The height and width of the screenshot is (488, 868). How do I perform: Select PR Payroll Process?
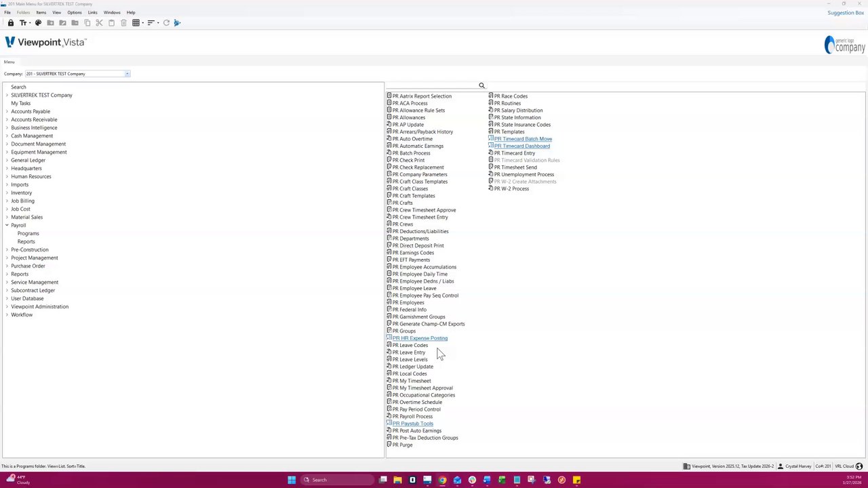pos(412,416)
